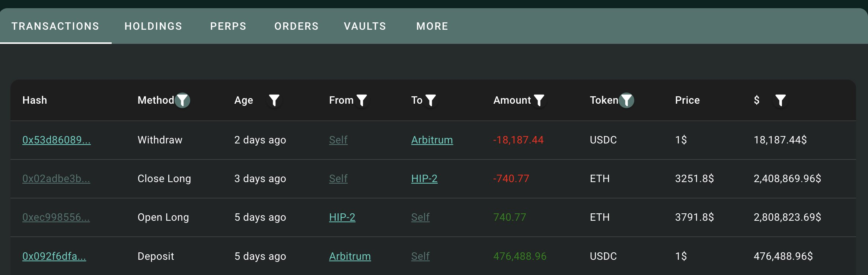This screenshot has height=275, width=868.
Task: Open the Method column filter icon
Action: click(x=182, y=100)
